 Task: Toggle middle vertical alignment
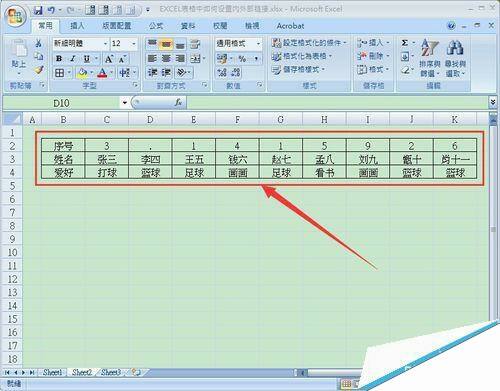click(x=166, y=44)
